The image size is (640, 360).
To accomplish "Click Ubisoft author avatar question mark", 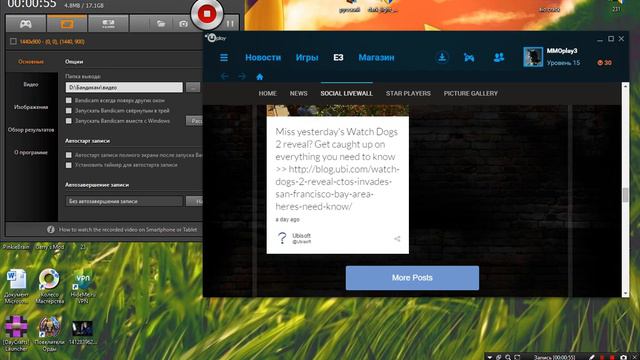I will point(282,238).
